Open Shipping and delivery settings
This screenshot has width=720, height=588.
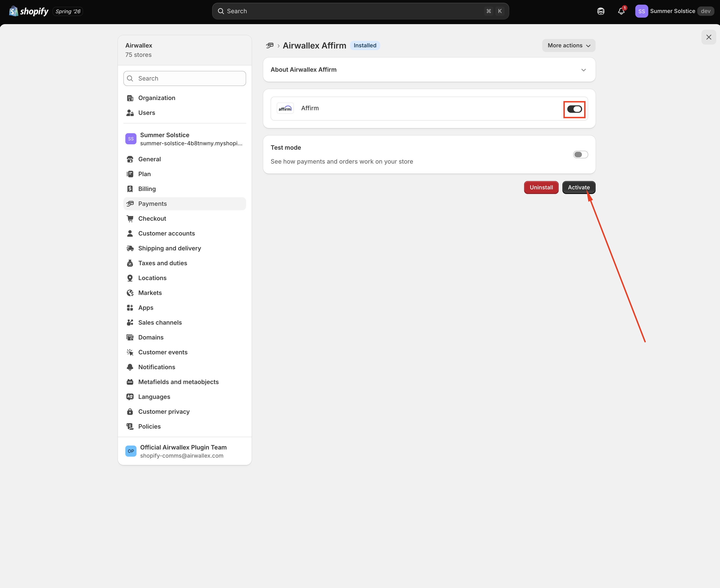185,248
